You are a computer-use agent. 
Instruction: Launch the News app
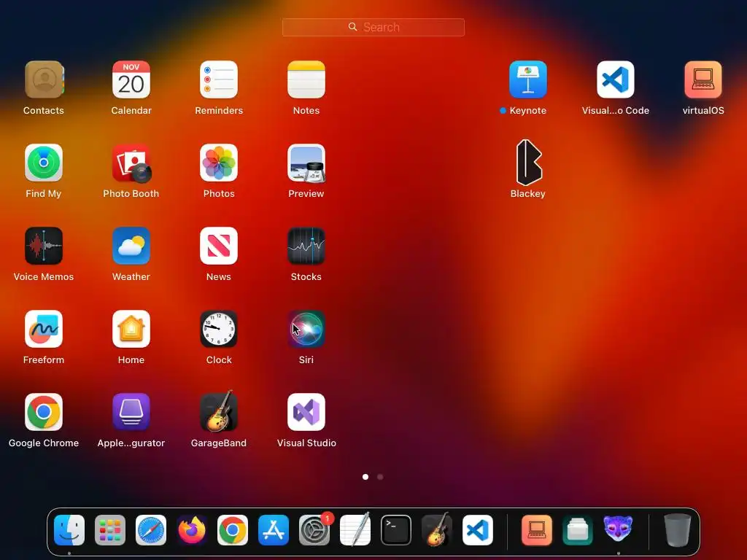[219, 246]
